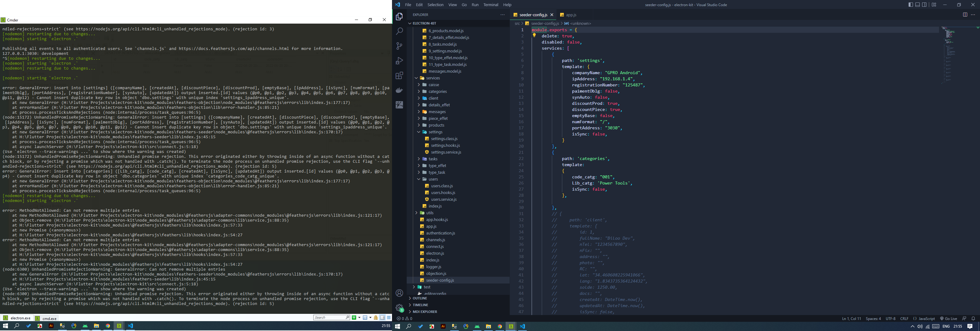
Task: Open Source Control view in activity bar
Action: (x=399, y=46)
